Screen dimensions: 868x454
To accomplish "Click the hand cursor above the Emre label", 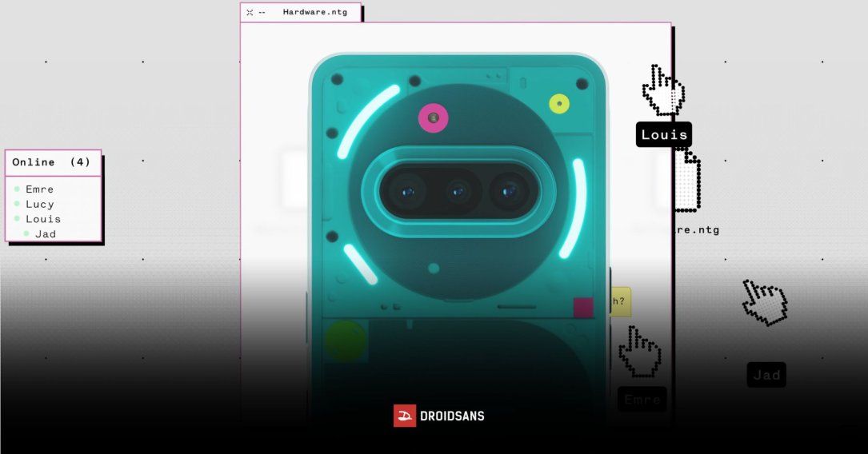I will [640, 351].
